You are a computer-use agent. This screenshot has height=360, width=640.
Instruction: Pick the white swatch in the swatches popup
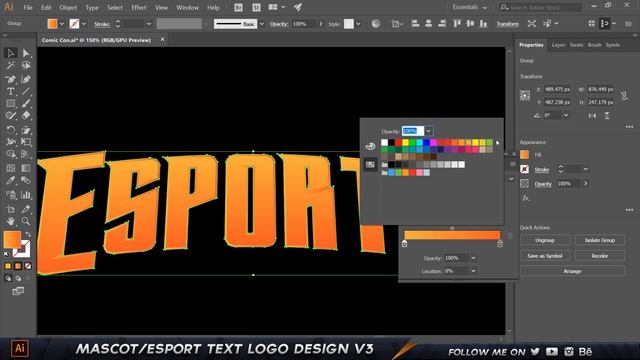click(x=384, y=142)
